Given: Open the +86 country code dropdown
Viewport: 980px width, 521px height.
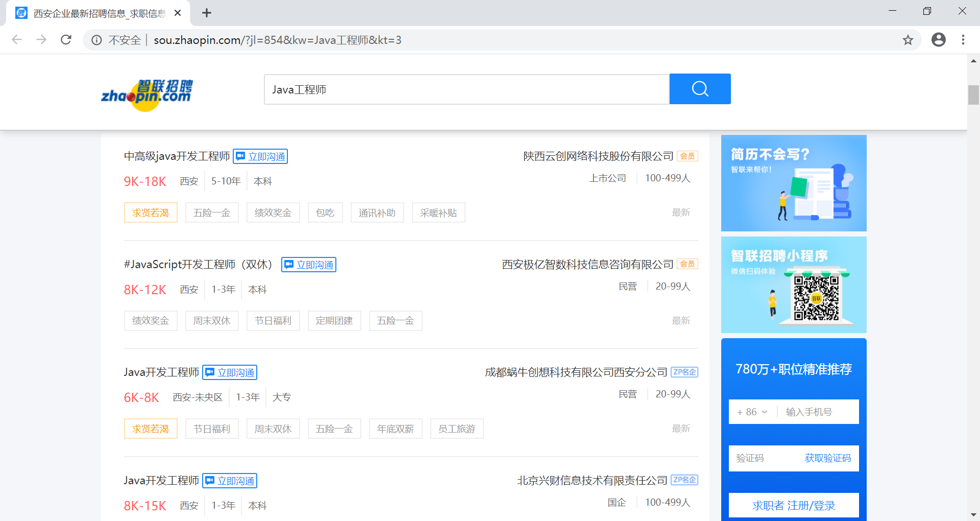Looking at the screenshot, I should click(751, 412).
